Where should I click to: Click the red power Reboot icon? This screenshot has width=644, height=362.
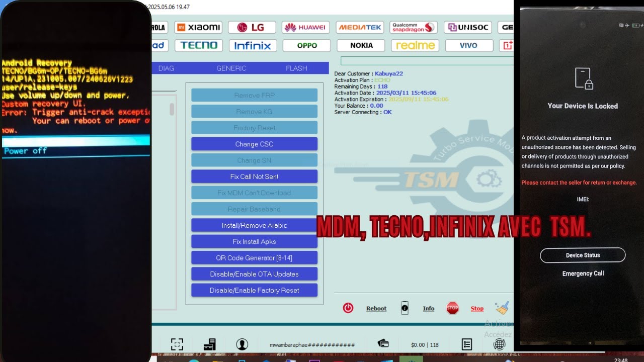point(348,308)
